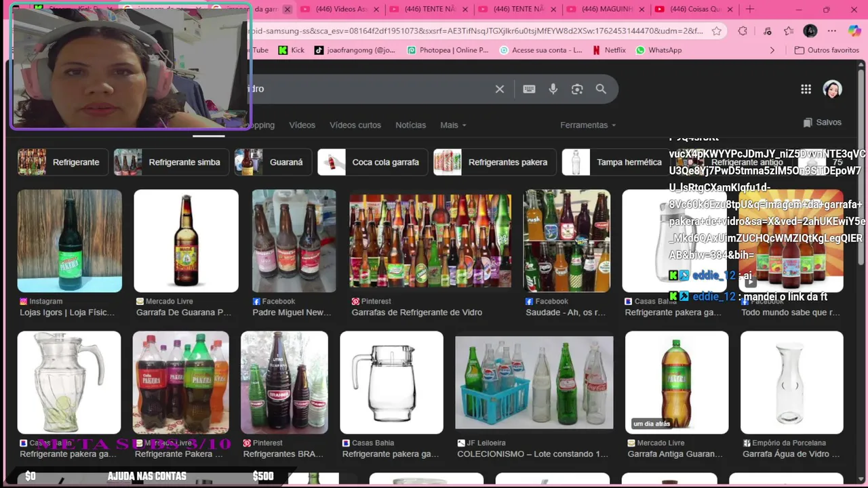Close the Videos As browser tab
This screenshot has width=868, height=488.
[x=375, y=9]
